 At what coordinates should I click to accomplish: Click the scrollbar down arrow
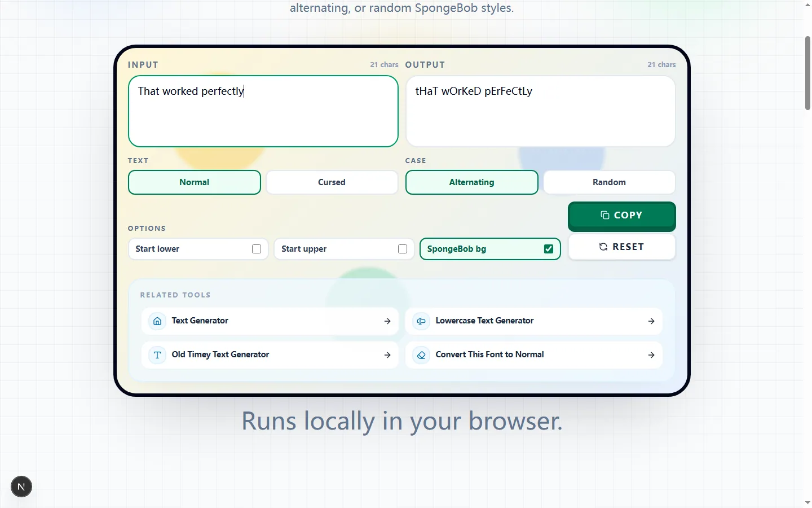pos(807,502)
